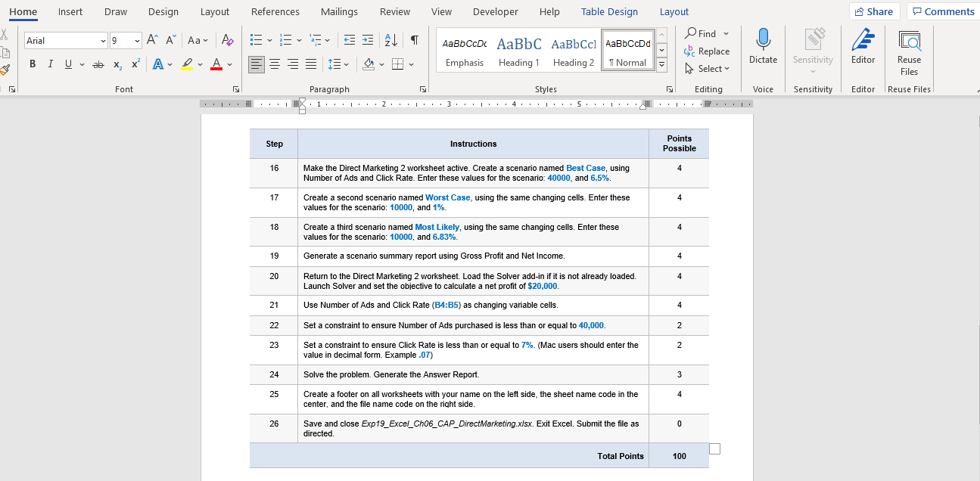Increase font size with Grow Font
This screenshot has height=481, width=980.
point(152,40)
